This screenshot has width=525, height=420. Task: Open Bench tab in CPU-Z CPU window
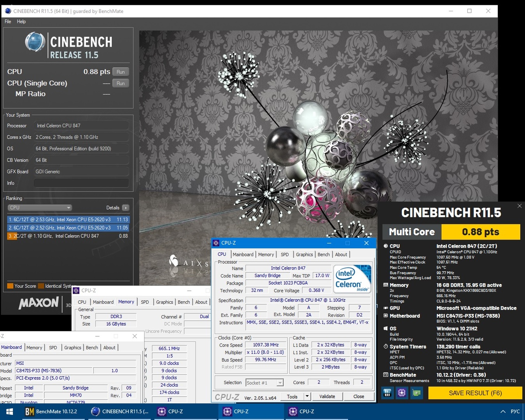point(324,254)
